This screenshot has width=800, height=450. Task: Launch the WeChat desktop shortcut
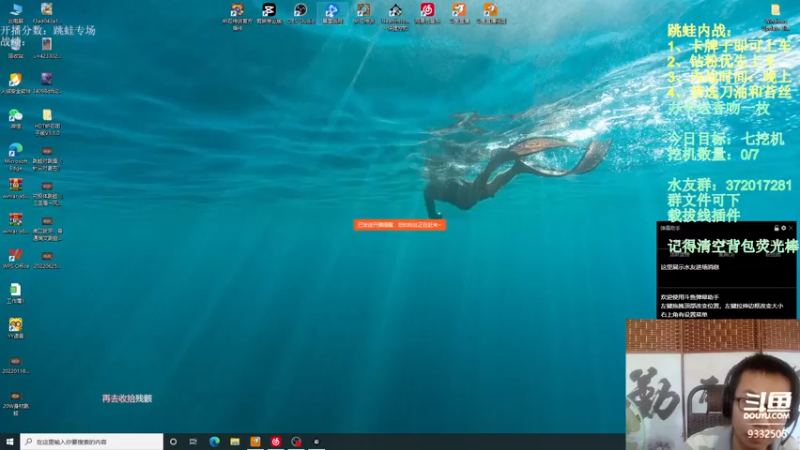click(16, 117)
